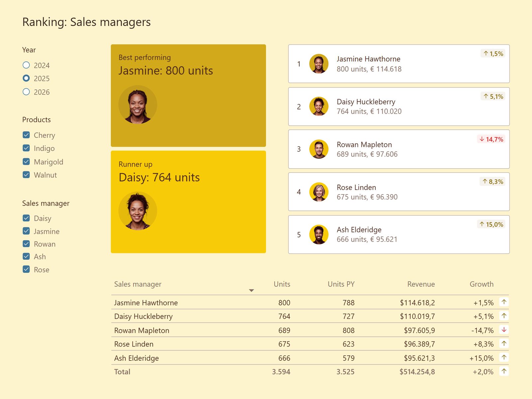Viewport: 532px width, 399px height.
Task: Click the red down arrow in Rowan Mapleton's row
Action: tap(504, 330)
